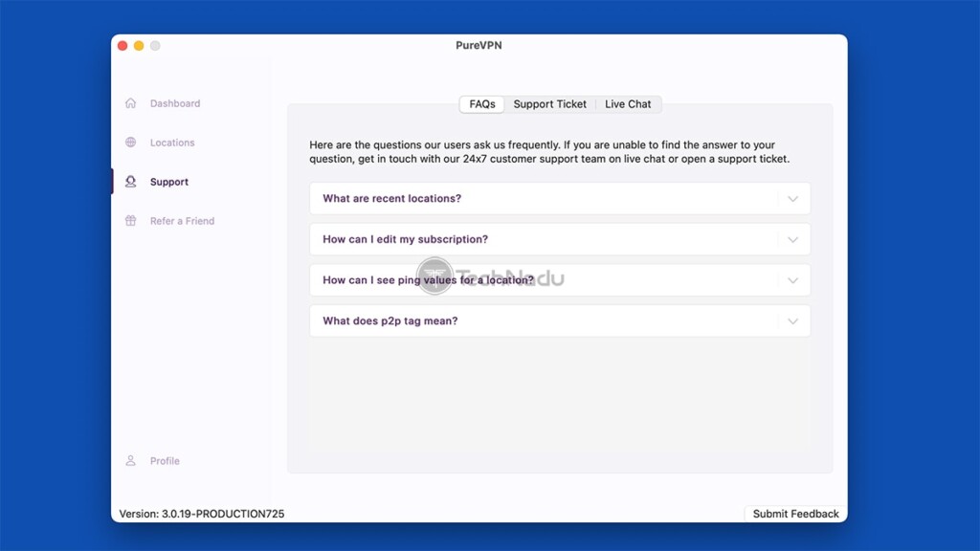Expand chevron for ping values question
The height and width of the screenshot is (551, 980).
[792, 280]
